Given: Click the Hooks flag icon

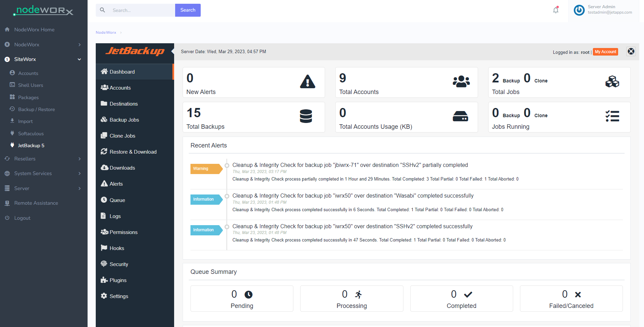Looking at the screenshot, I should coord(104,248).
